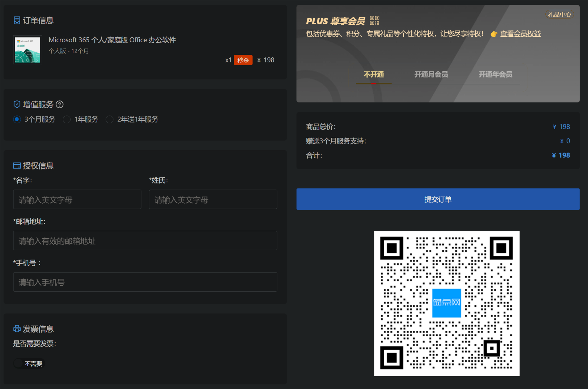
Task: Switch to the 开通年会员 tab
Action: (495, 74)
